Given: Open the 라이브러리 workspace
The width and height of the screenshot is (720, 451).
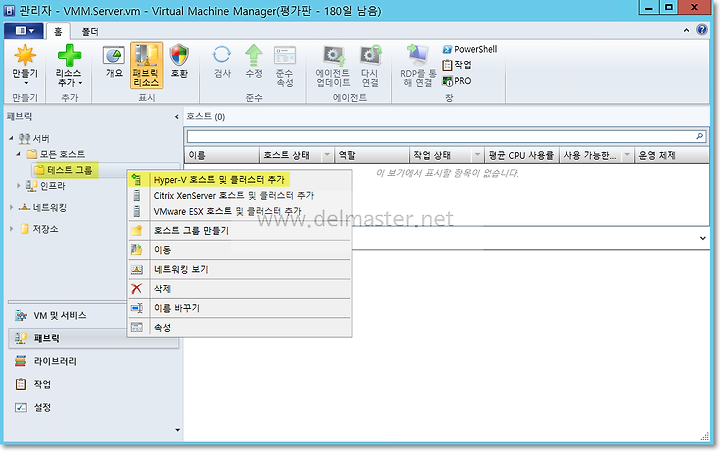Looking at the screenshot, I should pos(93,361).
